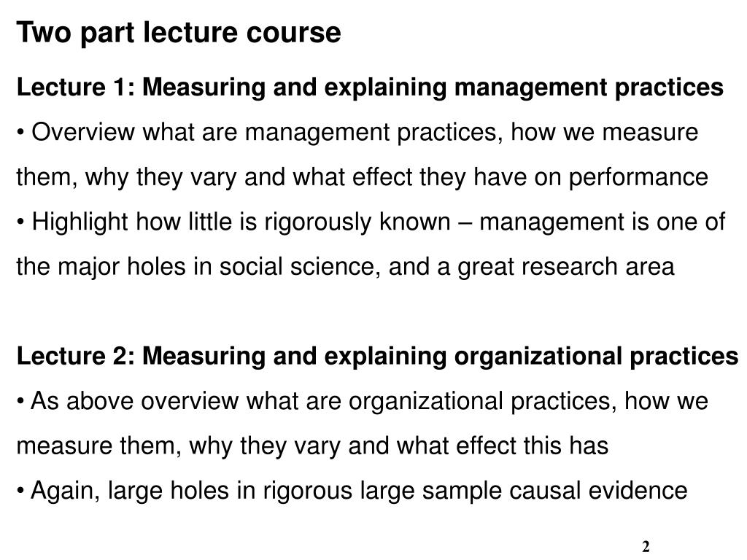The width and height of the screenshot is (747, 560).
Task: Click 'Highlight how little is rigorously known'
Action: coord(241,222)
